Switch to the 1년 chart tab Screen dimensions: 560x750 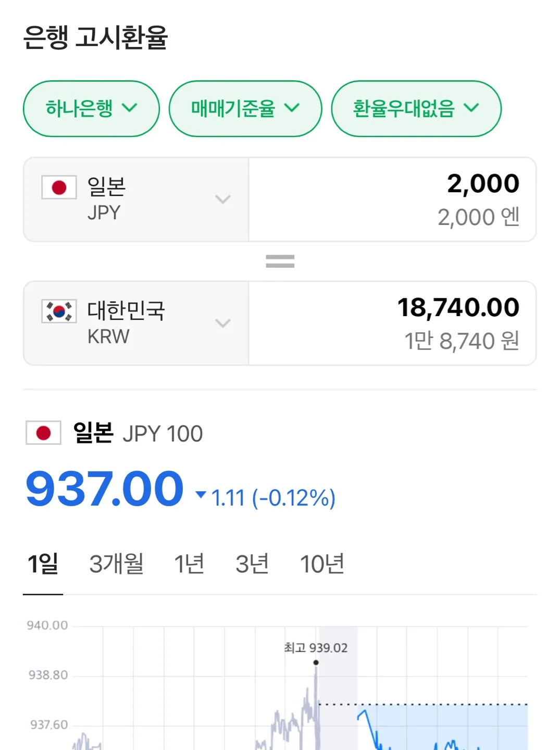click(189, 564)
